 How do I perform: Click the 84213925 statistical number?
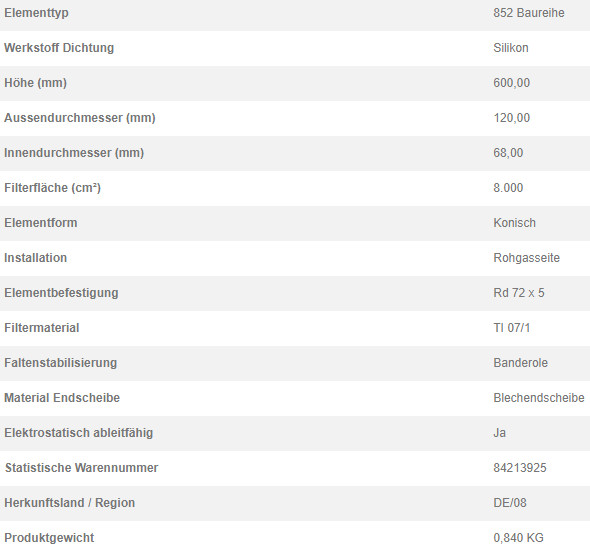click(520, 468)
